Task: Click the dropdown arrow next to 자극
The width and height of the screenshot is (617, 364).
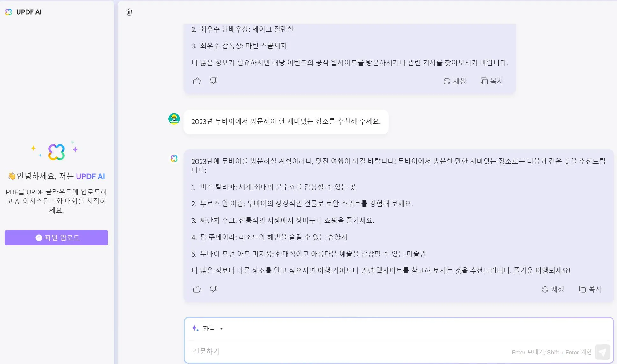Action: coord(221,329)
